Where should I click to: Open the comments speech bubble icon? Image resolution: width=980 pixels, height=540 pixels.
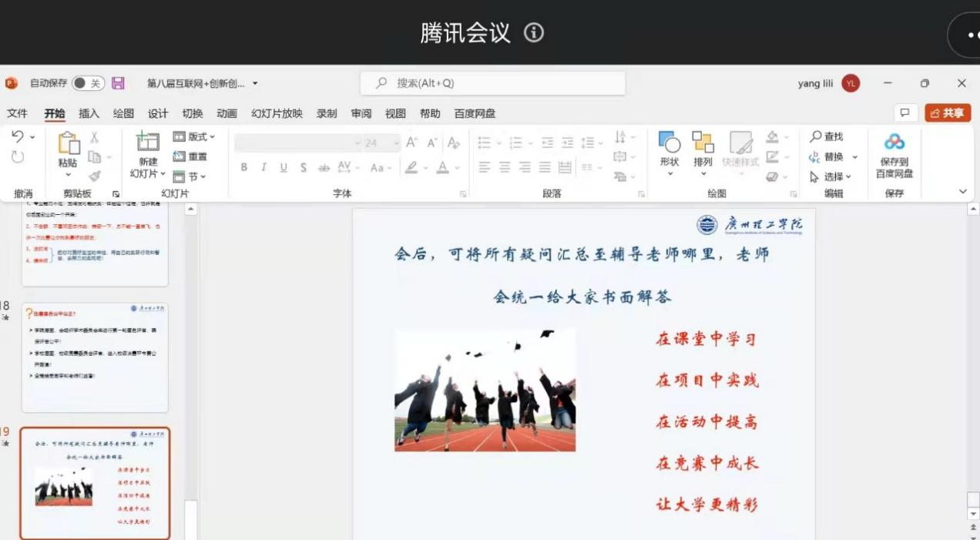pyautogui.click(x=905, y=113)
